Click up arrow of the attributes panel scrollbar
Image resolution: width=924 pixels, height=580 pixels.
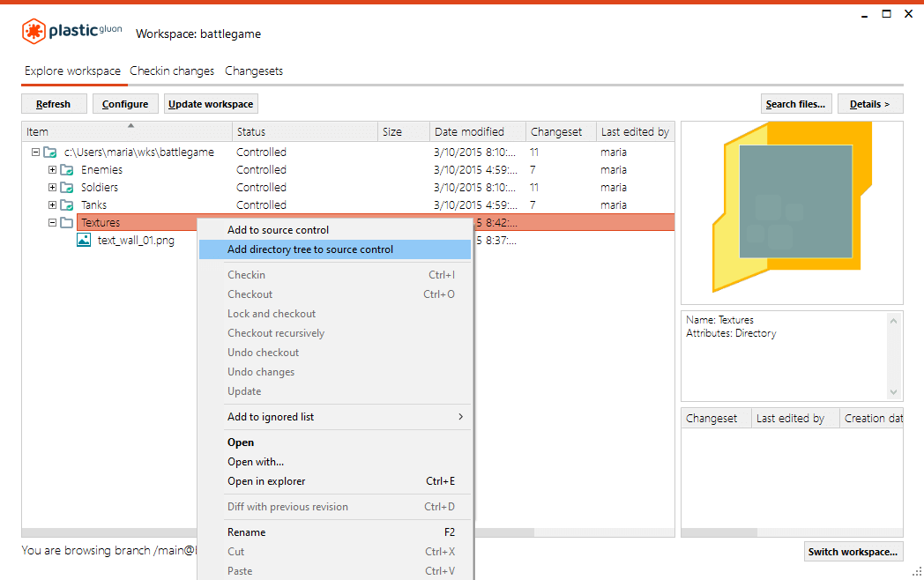tap(894, 321)
